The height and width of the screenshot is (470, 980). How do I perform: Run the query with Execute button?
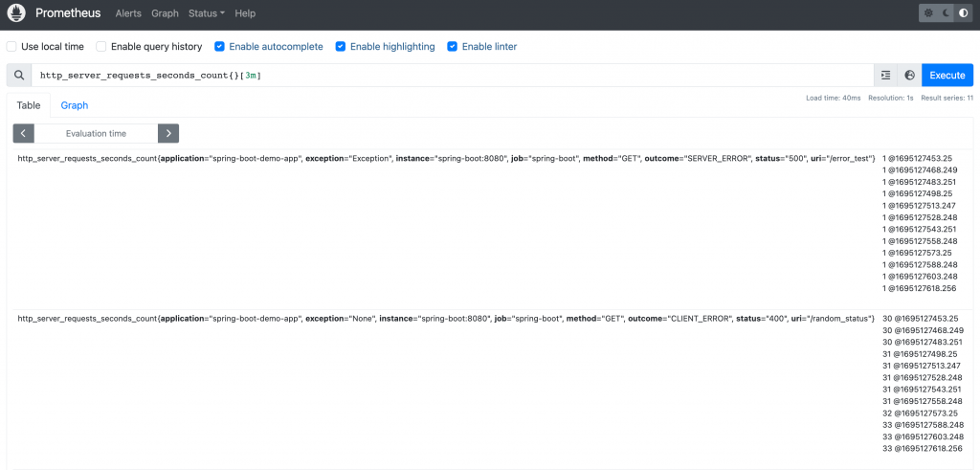coord(947,75)
